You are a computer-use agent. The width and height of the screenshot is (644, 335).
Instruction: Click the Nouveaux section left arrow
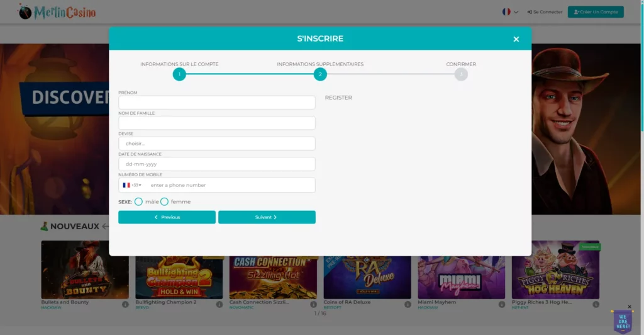(106, 226)
